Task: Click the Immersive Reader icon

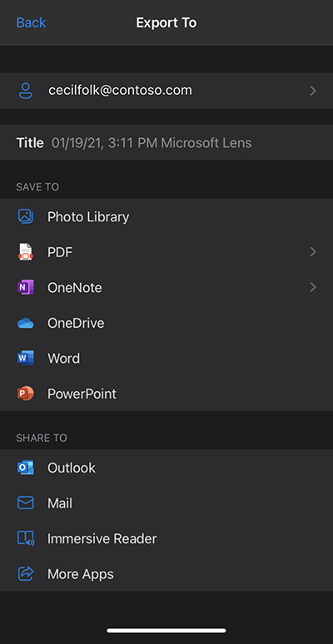Action: tap(26, 538)
